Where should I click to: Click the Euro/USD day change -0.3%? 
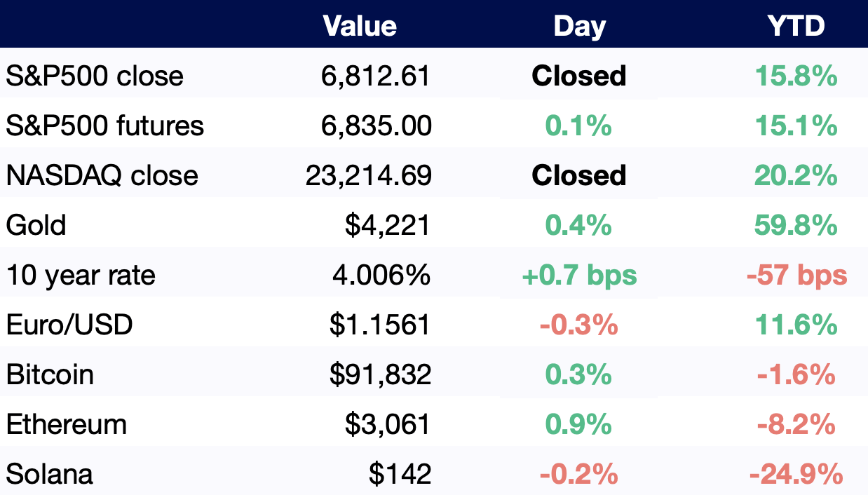tap(579, 325)
